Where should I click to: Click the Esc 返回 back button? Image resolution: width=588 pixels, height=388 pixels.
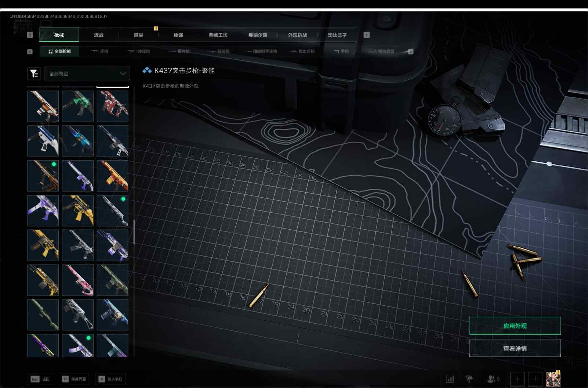click(40, 379)
